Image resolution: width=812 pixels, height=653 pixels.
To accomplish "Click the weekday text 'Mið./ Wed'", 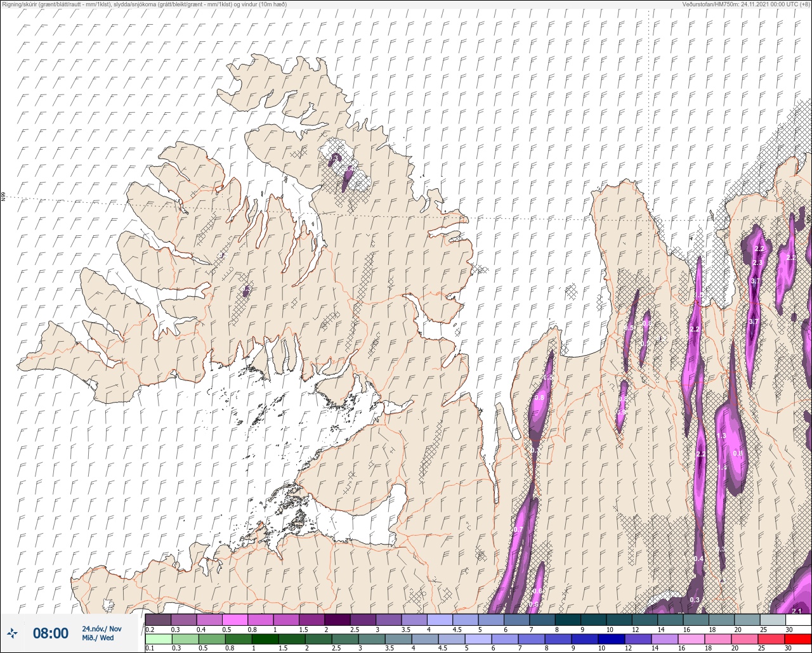I will [x=98, y=638].
